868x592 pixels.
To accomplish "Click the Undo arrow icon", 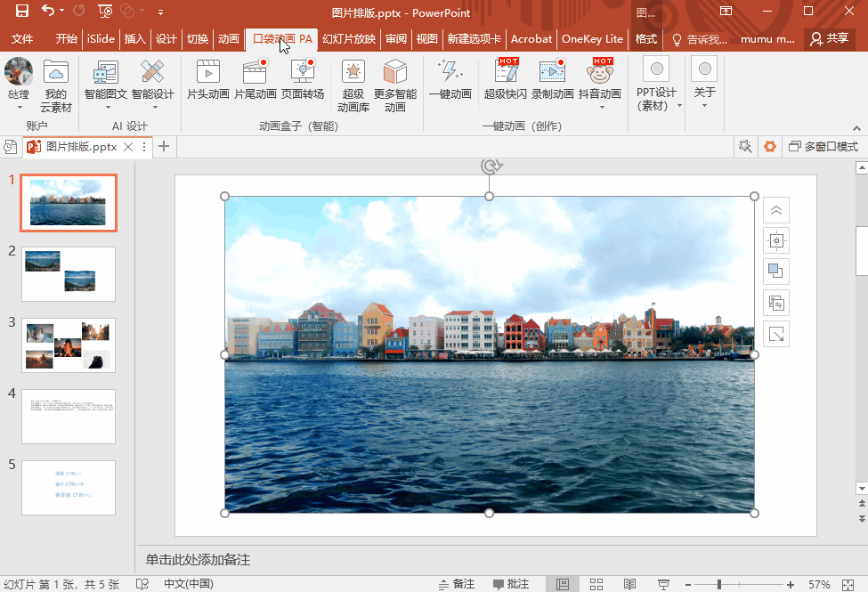I will point(48,11).
